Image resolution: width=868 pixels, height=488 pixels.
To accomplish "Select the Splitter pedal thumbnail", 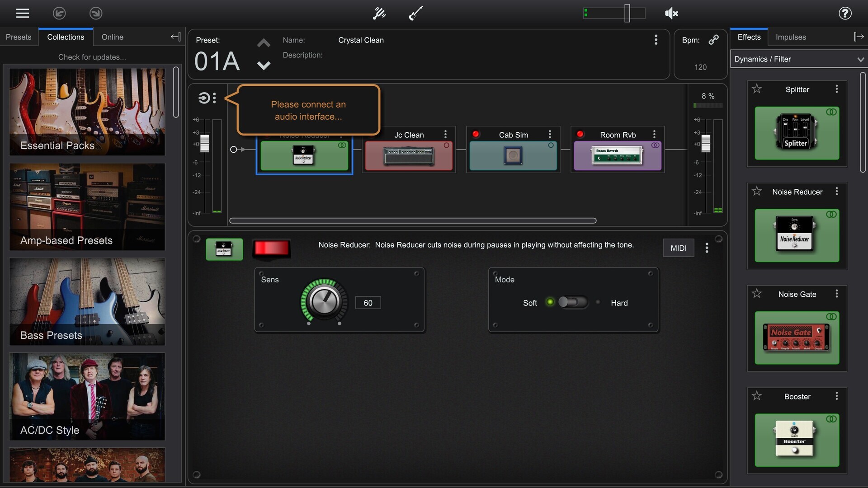I will [x=797, y=133].
